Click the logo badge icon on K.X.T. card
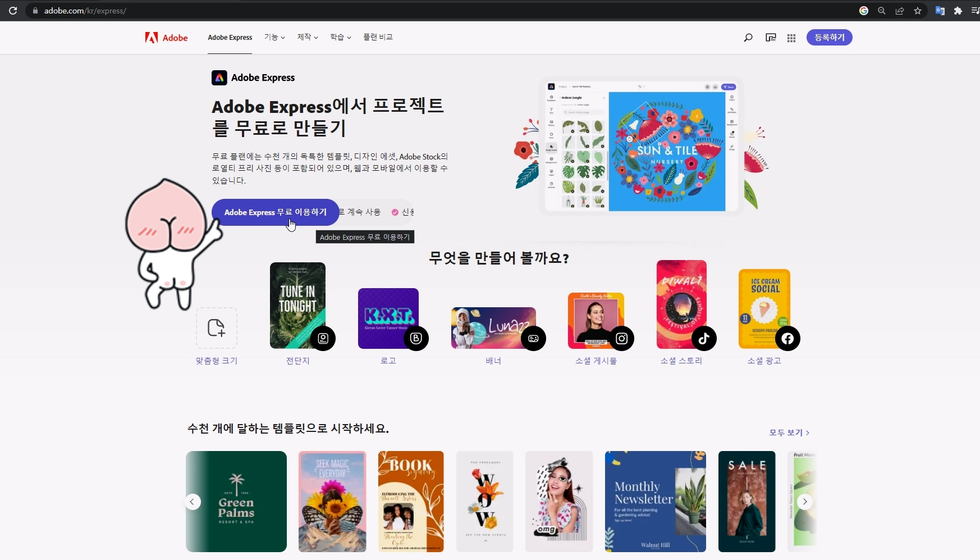 (x=416, y=338)
